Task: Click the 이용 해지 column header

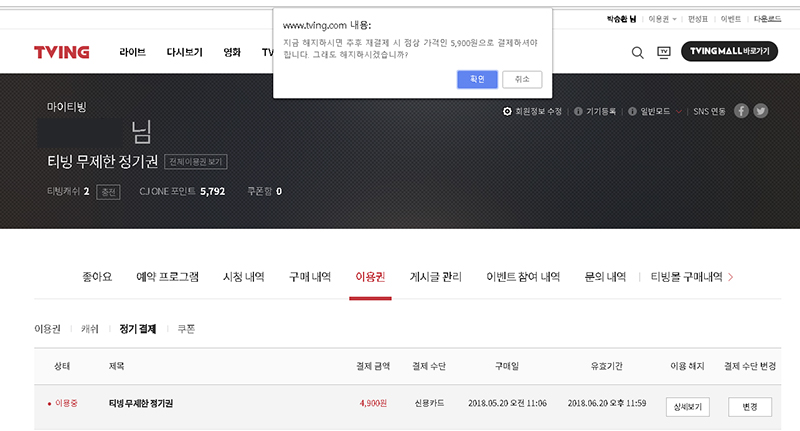Action: (x=687, y=366)
